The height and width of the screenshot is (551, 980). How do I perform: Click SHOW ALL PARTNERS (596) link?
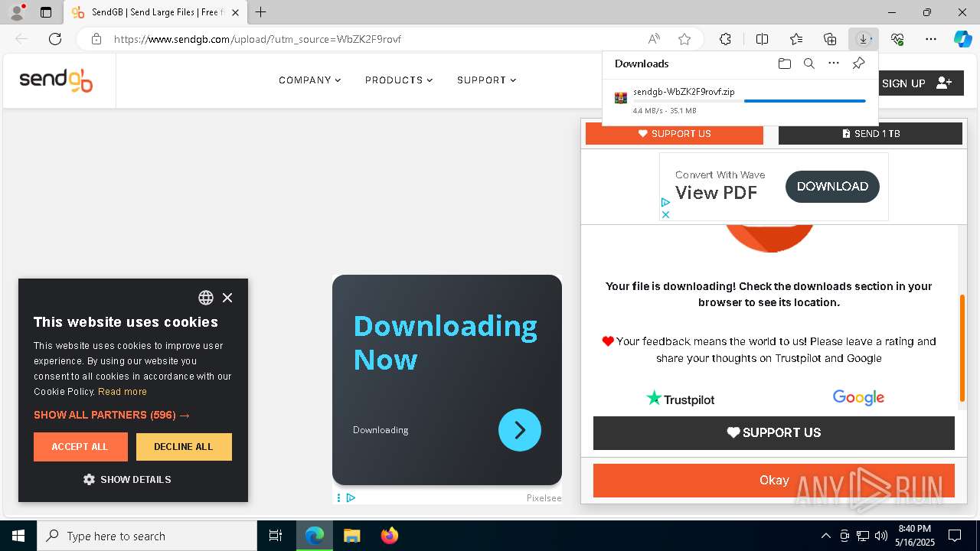pyautogui.click(x=112, y=415)
